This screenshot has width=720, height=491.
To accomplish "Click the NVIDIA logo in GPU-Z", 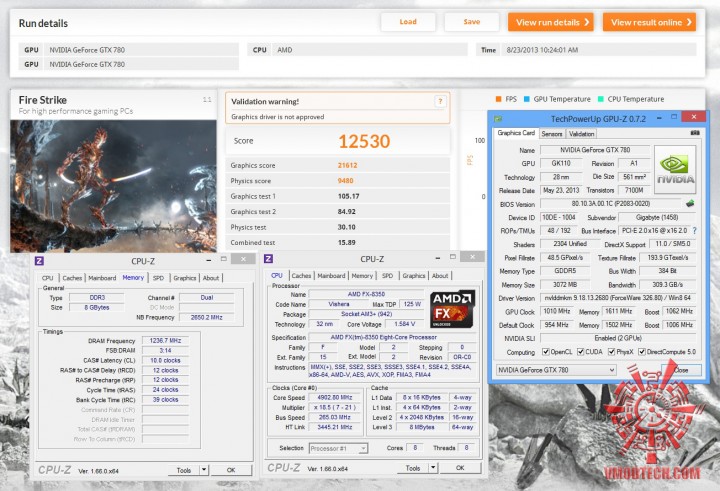I will pos(675,169).
